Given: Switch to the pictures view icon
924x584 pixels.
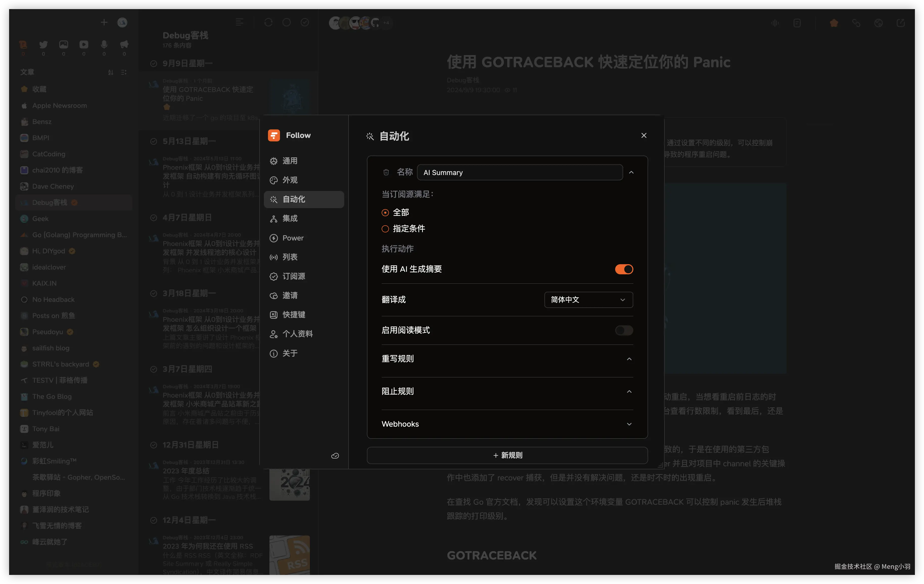Looking at the screenshot, I should point(64,44).
